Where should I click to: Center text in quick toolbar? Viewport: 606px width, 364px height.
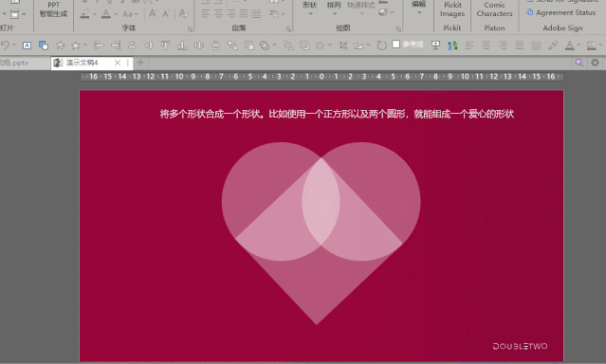tap(486, 45)
